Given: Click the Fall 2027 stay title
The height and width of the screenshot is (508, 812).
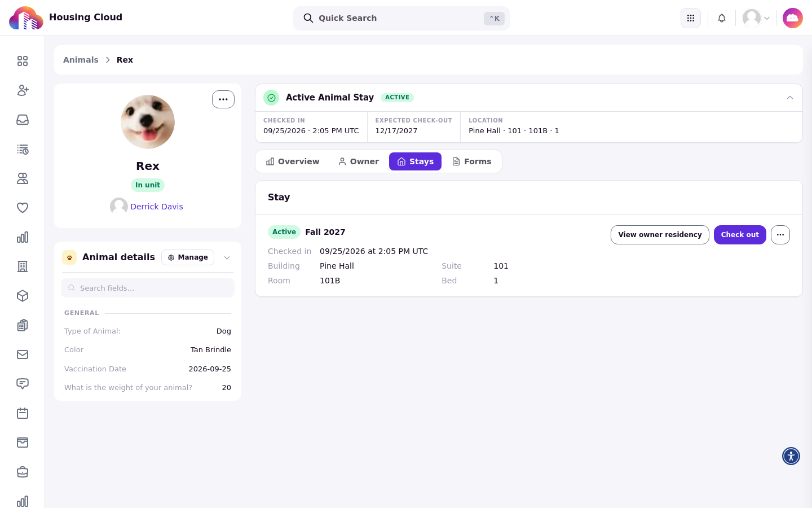Looking at the screenshot, I should [x=325, y=232].
